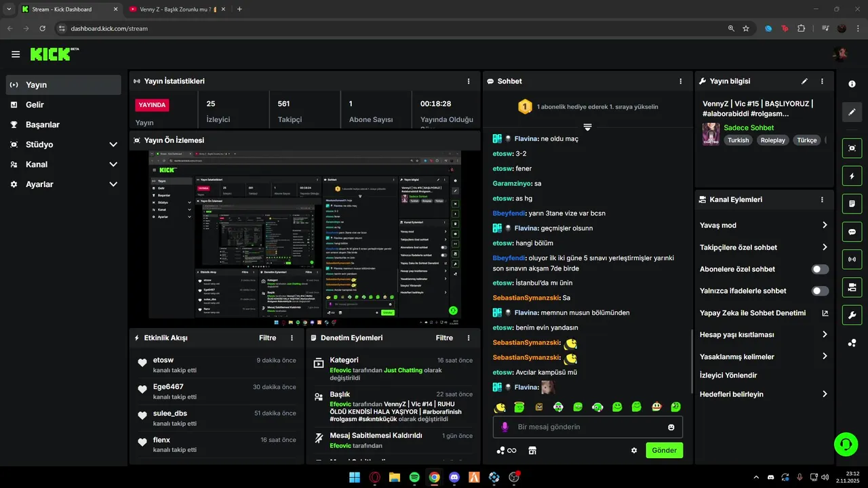The image size is (868, 488).
Task: Select Yayın in the left sidebar
Action: 64,85
